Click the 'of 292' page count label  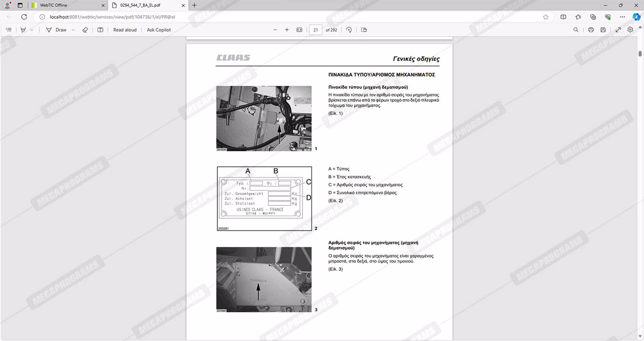(331, 30)
